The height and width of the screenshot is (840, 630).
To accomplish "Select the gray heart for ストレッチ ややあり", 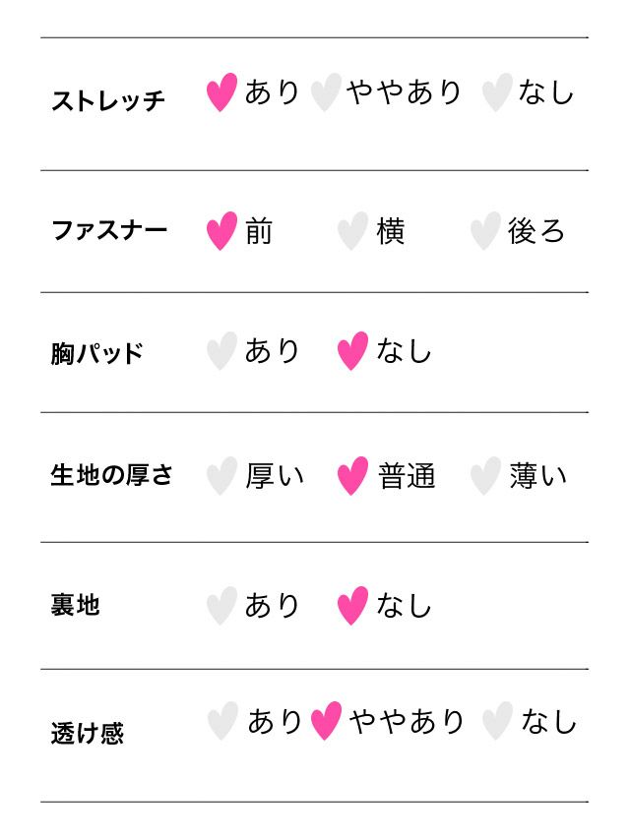I will click(325, 92).
